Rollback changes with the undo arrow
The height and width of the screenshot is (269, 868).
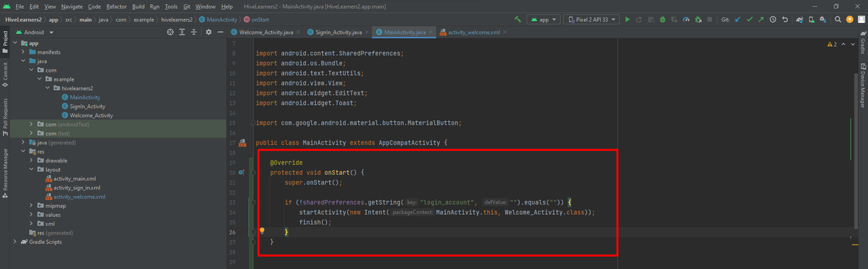785,20
